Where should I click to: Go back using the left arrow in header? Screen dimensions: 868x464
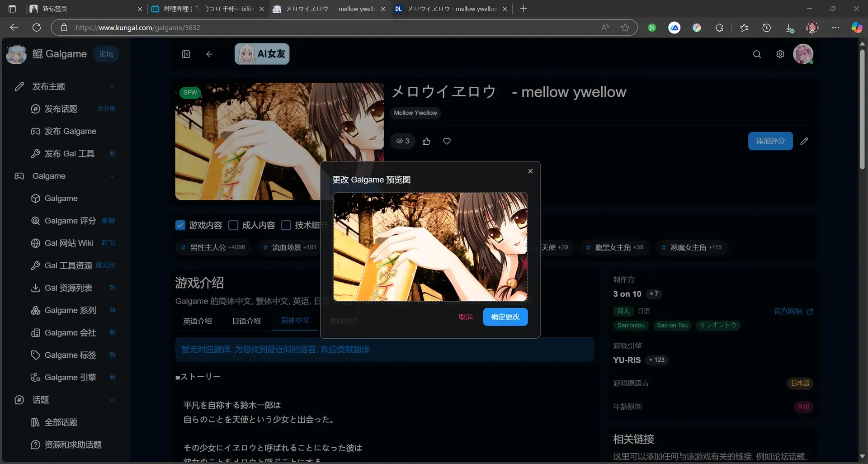tap(209, 54)
